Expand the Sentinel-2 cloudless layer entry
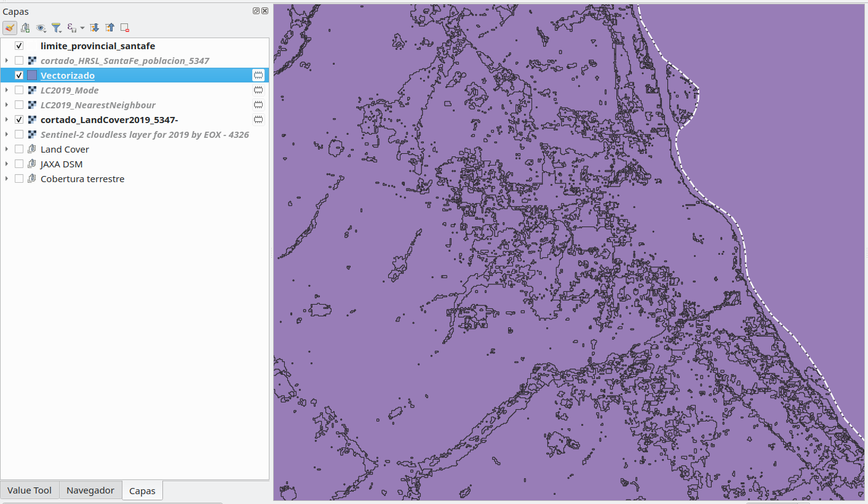Image resolution: width=868 pixels, height=504 pixels. (x=7, y=134)
